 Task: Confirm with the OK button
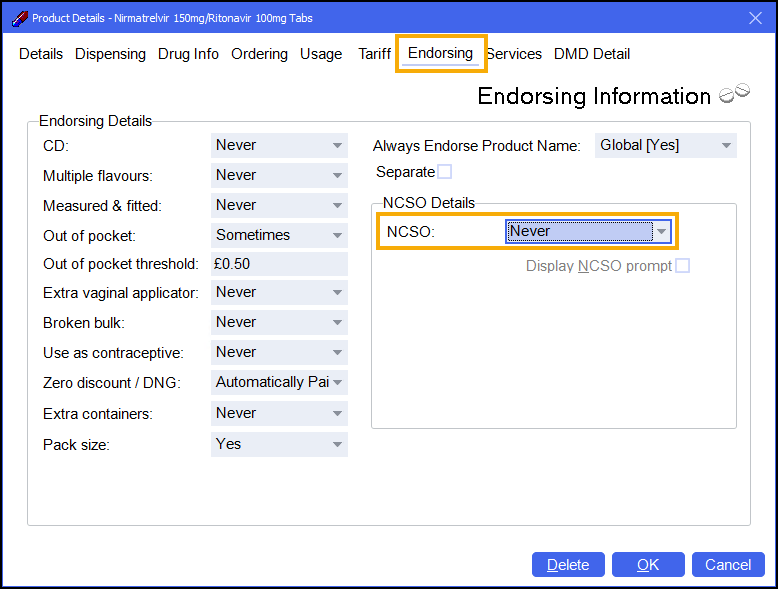pyautogui.click(x=648, y=565)
